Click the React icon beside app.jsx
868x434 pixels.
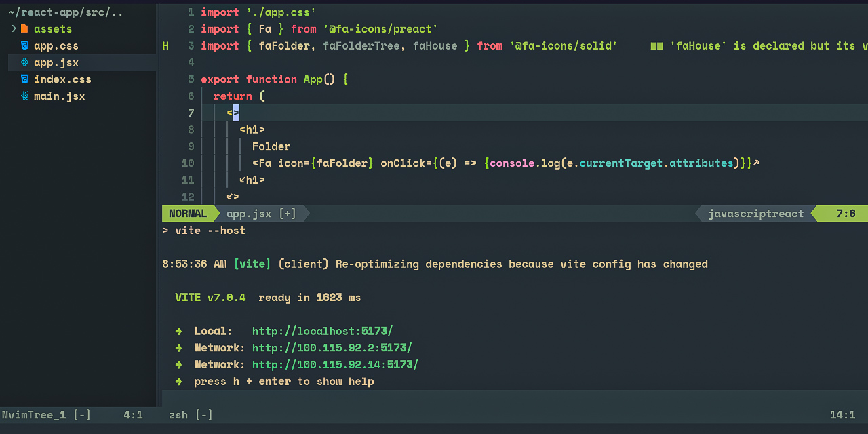click(x=24, y=62)
